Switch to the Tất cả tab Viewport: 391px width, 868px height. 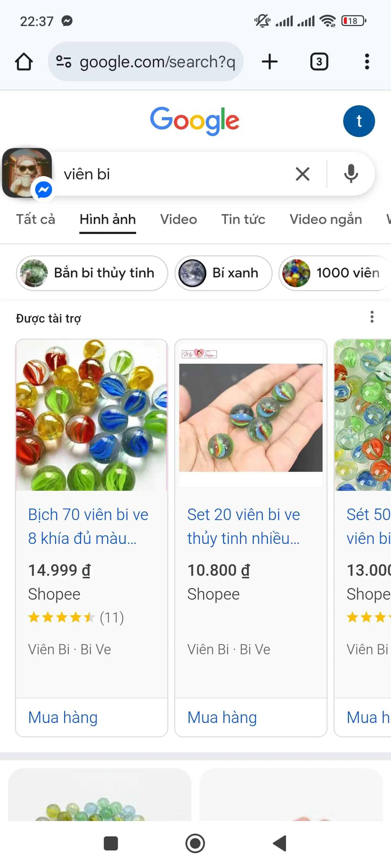[35, 220]
